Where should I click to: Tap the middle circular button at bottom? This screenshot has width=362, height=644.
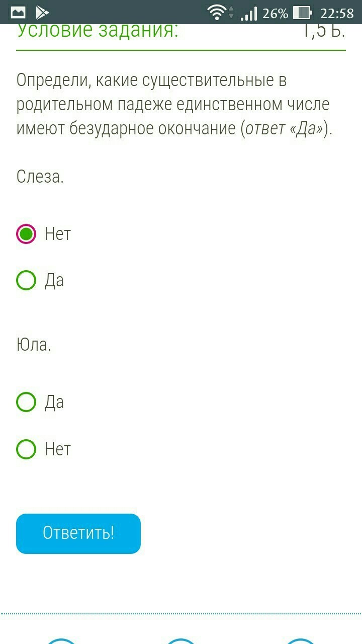[181, 640]
